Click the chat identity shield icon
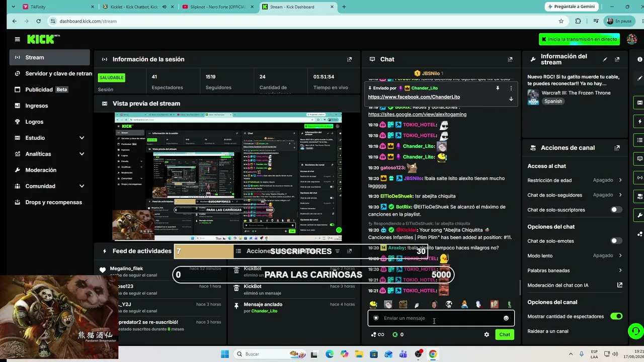The height and width of the screenshot is (362, 644). (x=376, y=318)
